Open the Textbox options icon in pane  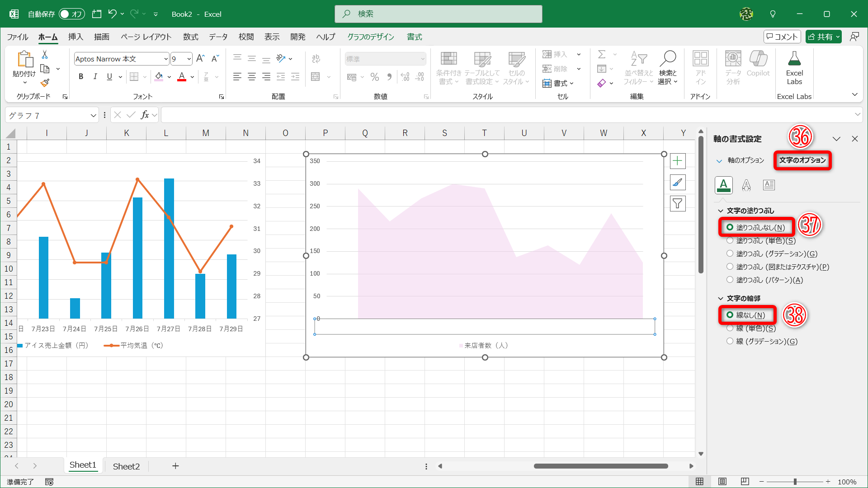(x=769, y=185)
